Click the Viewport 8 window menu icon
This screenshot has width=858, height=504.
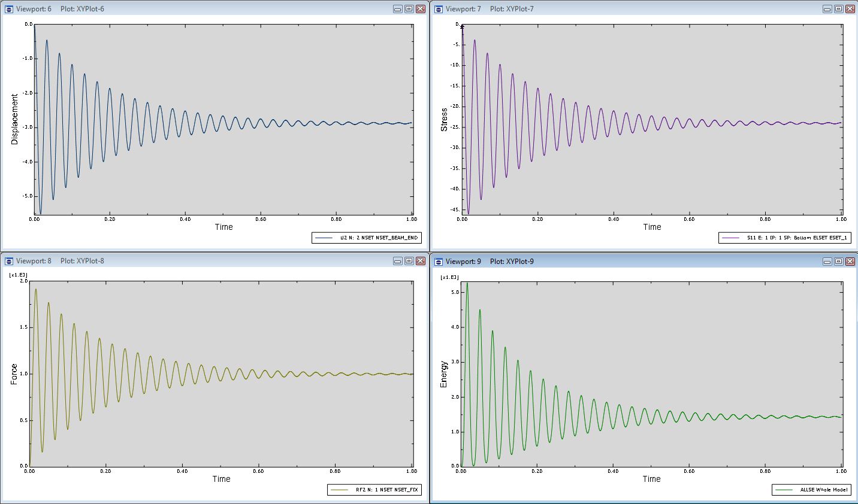9,261
